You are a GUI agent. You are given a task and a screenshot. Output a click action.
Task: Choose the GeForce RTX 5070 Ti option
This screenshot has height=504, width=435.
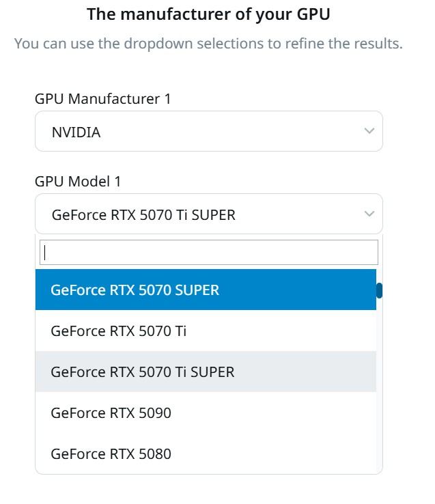pos(118,331)
